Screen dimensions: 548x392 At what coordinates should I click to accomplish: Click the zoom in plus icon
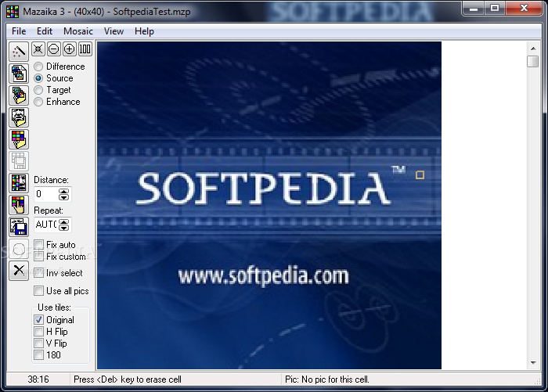(x=70, y=49)
